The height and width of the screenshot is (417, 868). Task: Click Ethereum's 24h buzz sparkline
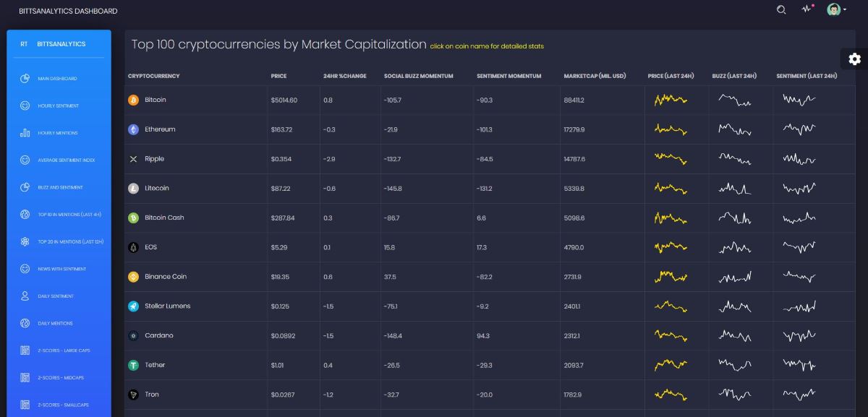(x=734, y=129)
